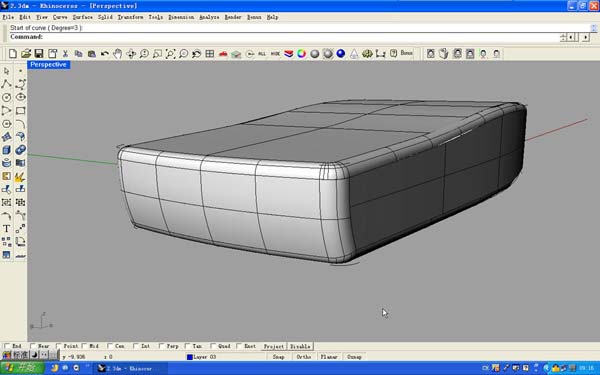
Task: Enable the End osnap checkbox
Action: (7, 346)
